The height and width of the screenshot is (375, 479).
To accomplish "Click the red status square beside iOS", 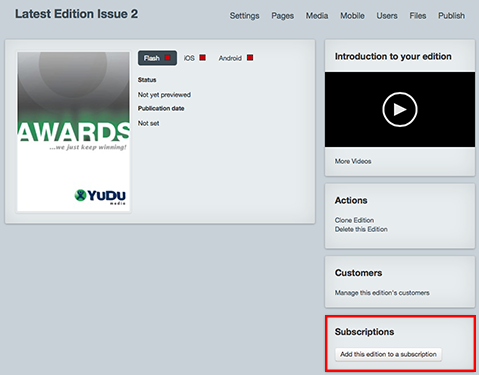I will [203, 58].
